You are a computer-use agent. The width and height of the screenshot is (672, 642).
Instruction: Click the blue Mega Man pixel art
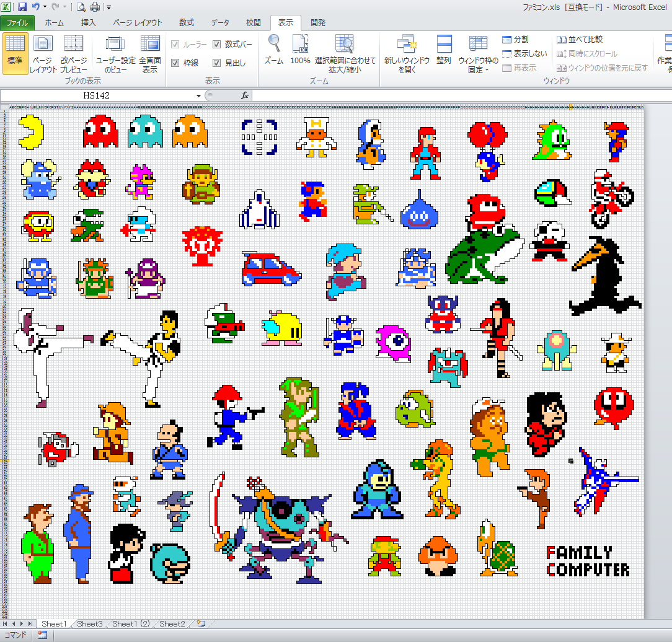[x=377, y=490]
